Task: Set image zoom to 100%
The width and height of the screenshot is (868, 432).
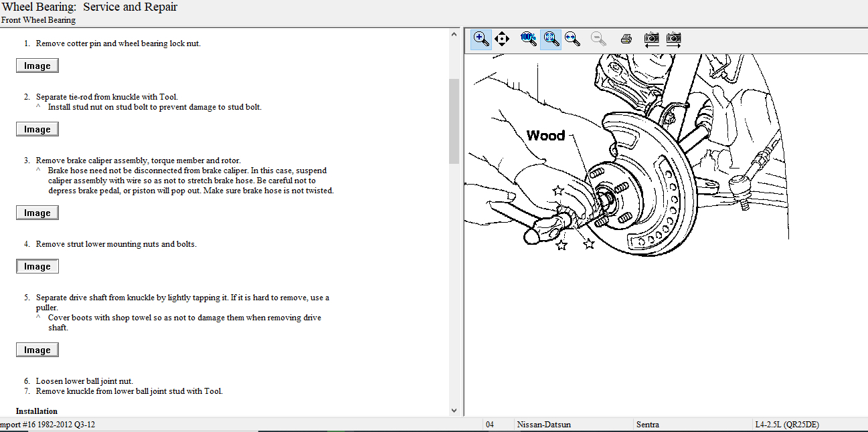Action: click(x=529, y=39)
